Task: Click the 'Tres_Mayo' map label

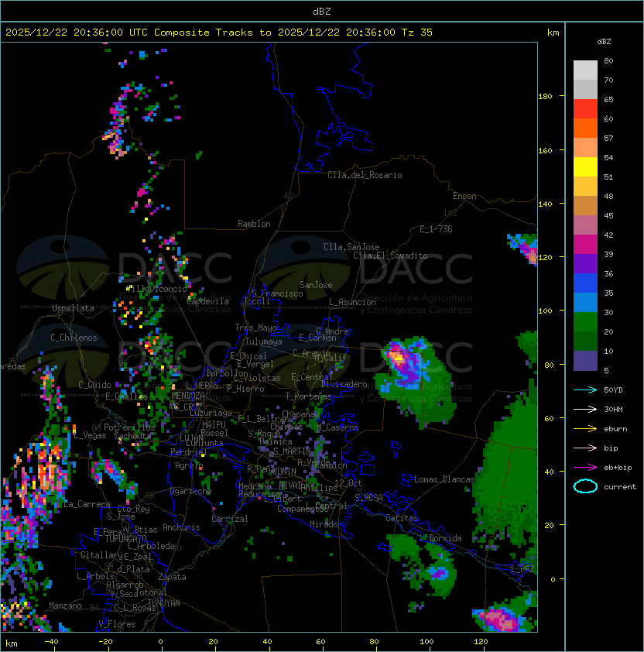Action: [x=255, y=328]
